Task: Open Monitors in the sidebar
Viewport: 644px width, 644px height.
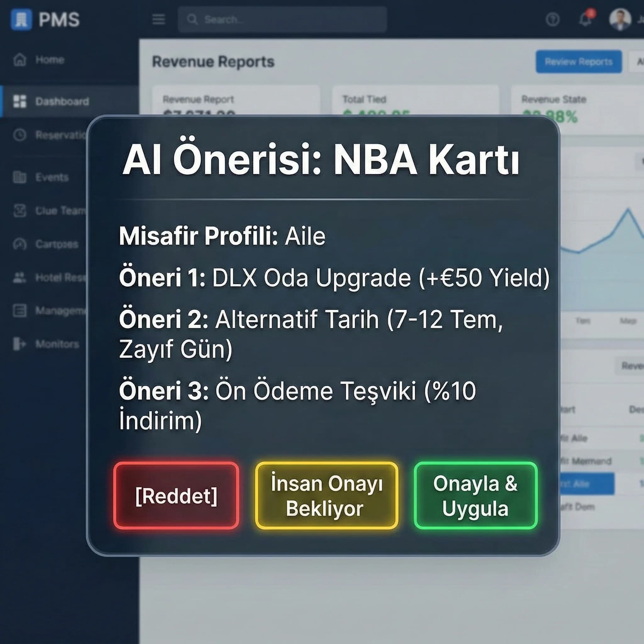Action: [57, 344]
